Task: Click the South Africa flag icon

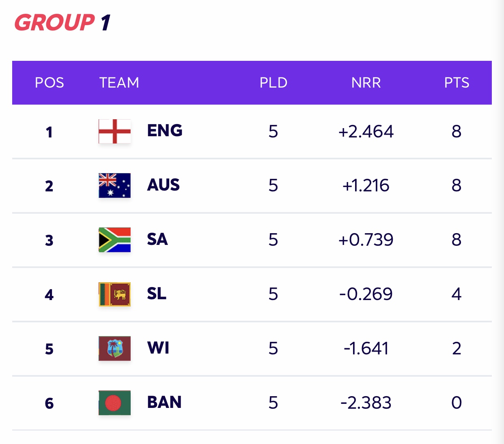Action: (x=114, y=240)
